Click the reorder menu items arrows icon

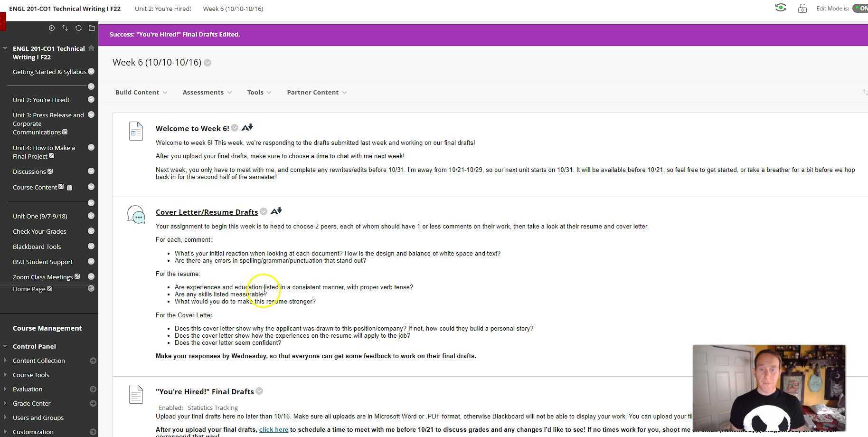coord(65,28)
